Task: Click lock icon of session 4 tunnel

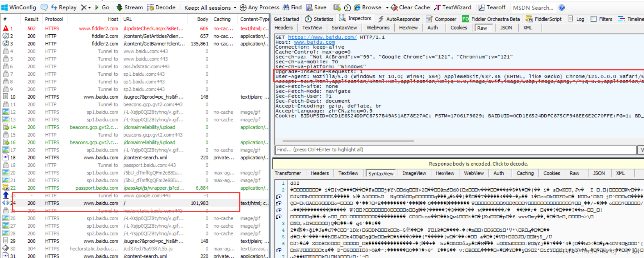Action: pyautogui.click(x=6, y=51)
